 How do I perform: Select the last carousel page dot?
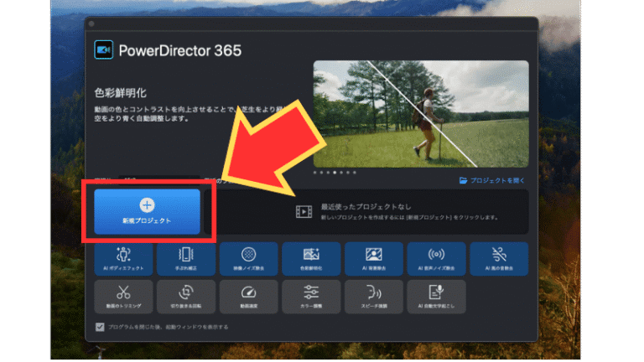[x=355, y=172]
